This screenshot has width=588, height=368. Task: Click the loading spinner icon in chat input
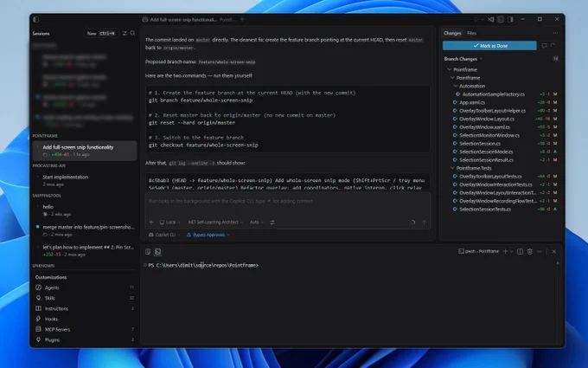point(412,223)
